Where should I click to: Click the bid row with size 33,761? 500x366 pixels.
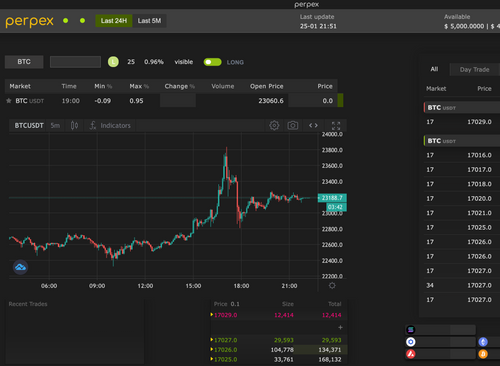click(279, 359)
